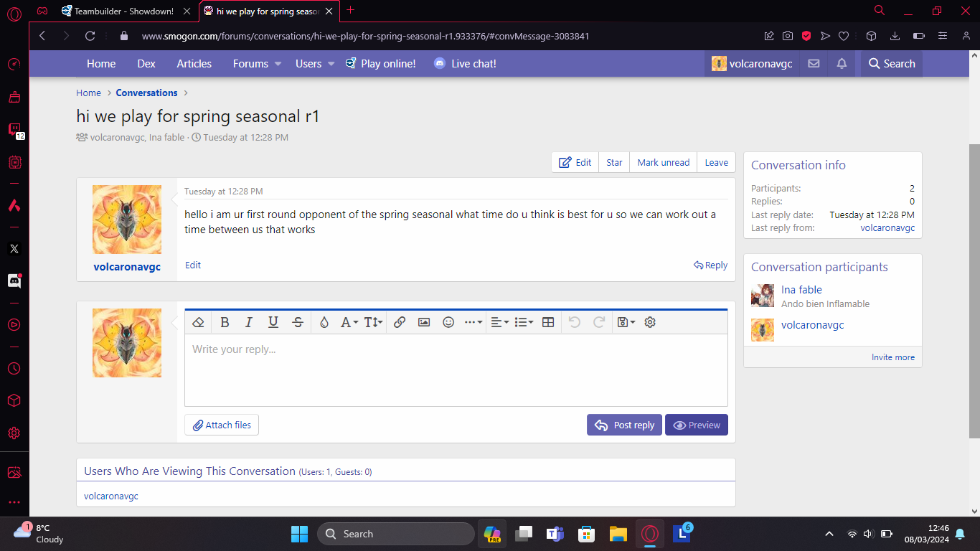Viewport: 980px width, 551px height.
Task: Click the eraser remove formatting icon
Action: 199,323
